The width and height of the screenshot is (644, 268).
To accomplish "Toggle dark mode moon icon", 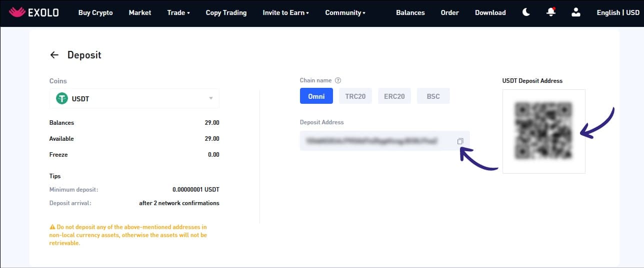I will click(526, 12).
